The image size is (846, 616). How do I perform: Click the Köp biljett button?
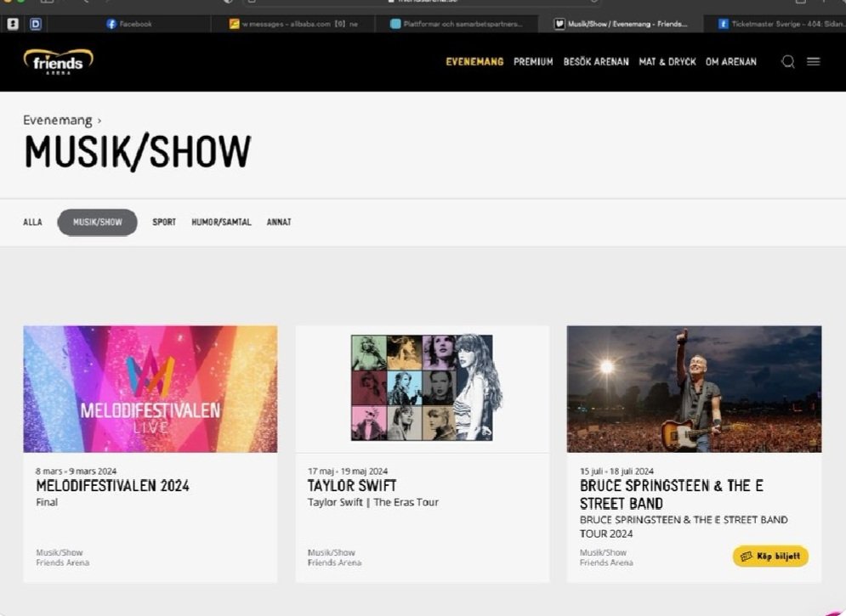click(x=770, y=557)
